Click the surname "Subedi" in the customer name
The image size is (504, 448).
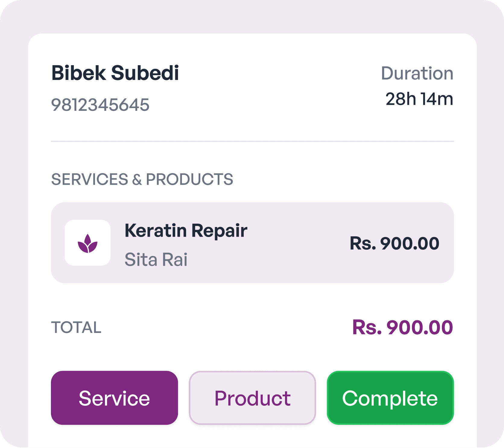point(145,73)
